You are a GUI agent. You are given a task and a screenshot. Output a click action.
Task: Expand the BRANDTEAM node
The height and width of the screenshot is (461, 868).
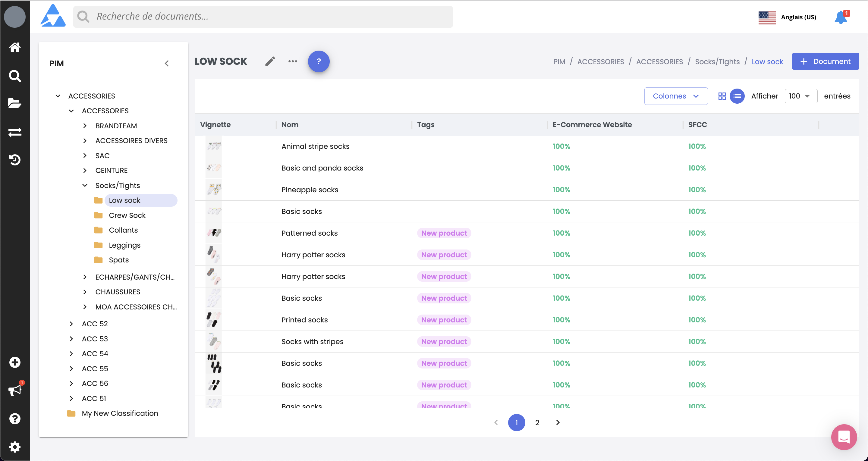click(85, 126)
